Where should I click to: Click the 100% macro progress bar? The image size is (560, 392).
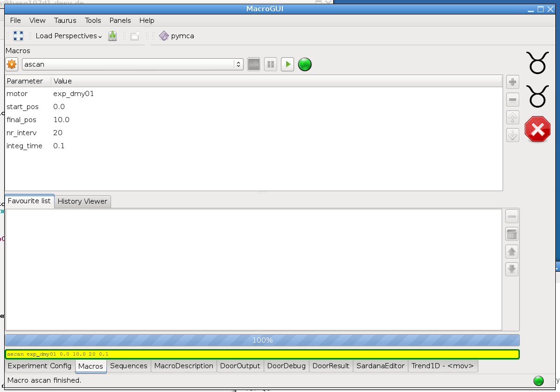coord(262,340)
